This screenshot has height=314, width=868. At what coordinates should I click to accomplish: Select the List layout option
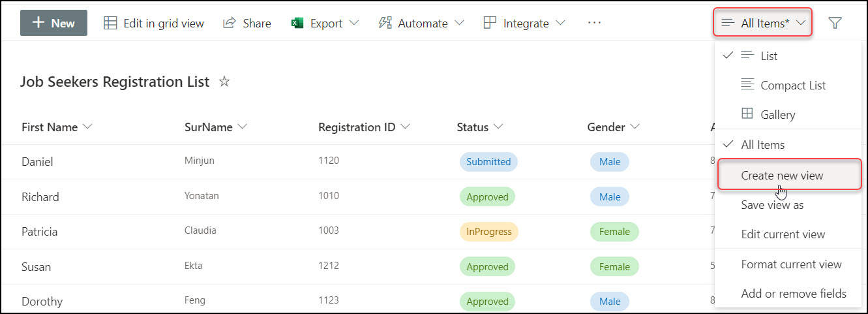coord(788,56)
